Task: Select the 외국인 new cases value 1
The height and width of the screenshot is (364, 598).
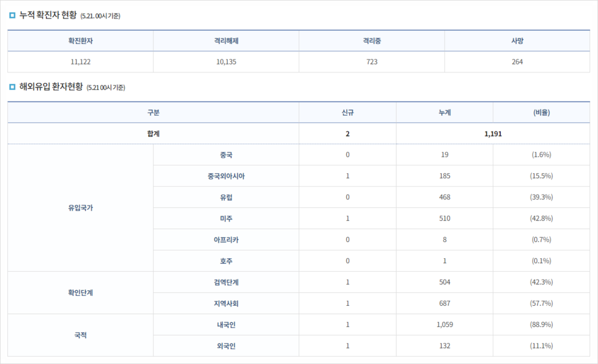Action: tap(347, 346)
